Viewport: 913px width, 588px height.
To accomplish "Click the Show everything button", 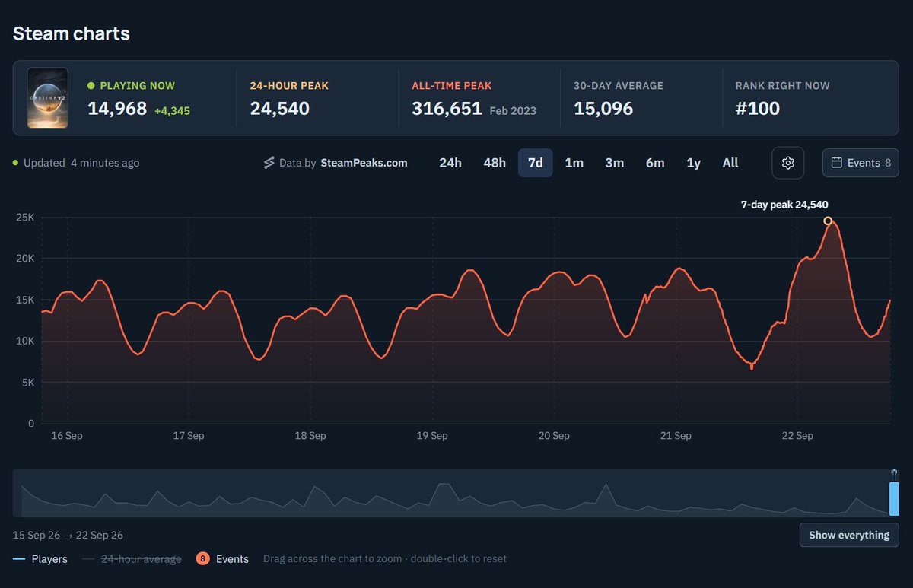I will coord(849,535).
